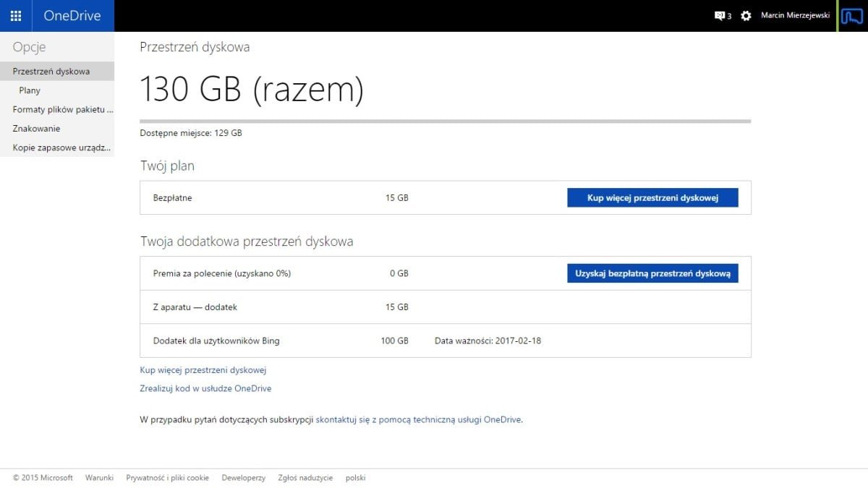Open Prywatność i pliki cookie link
Image resolution: width=868 pixels, height=488 pixels.
(167, 478)
